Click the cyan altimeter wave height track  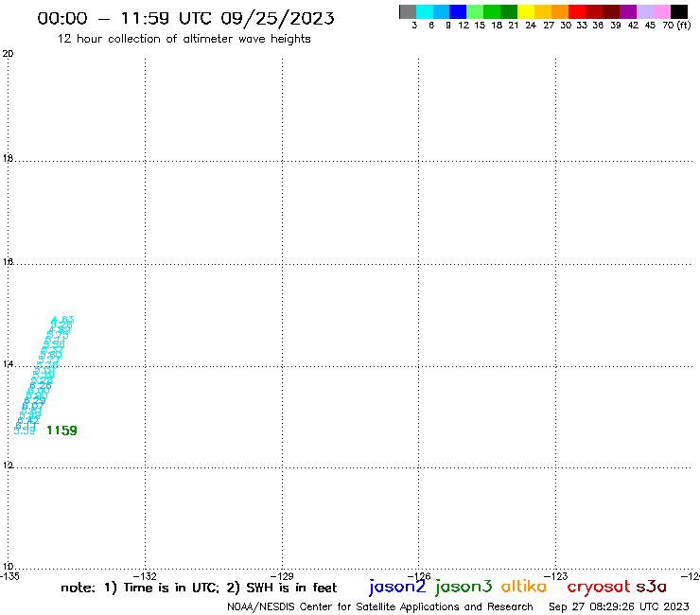(44, 376)
